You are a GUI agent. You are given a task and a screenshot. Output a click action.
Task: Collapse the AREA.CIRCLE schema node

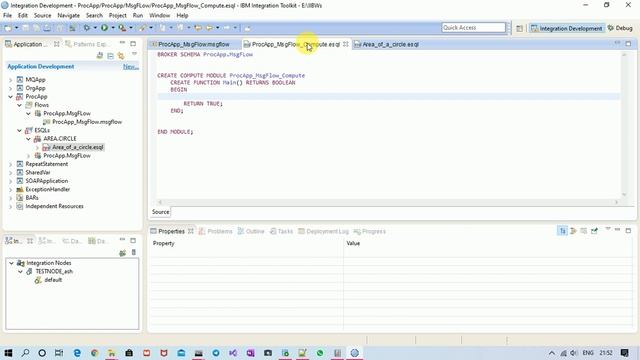coord(28,139)
